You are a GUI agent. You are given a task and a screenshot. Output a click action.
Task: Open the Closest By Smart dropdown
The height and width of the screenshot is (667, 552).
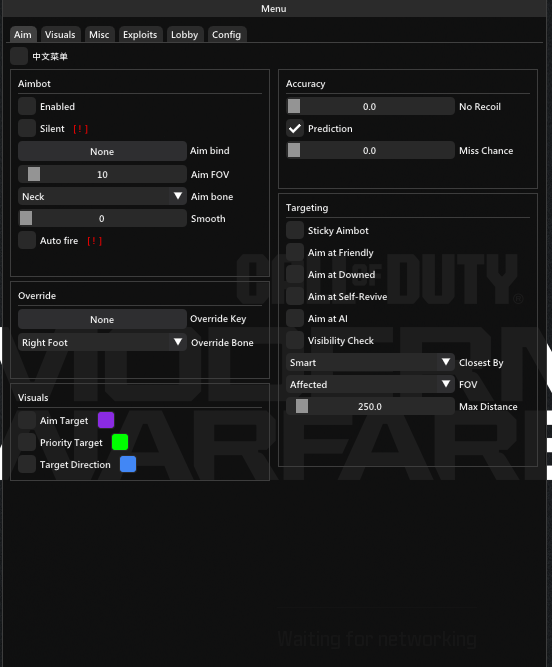point(370,362)
